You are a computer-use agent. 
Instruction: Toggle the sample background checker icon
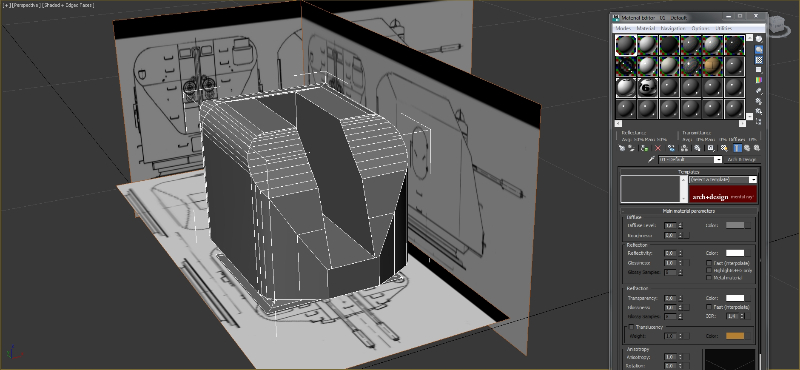click(x=759, y=60)
